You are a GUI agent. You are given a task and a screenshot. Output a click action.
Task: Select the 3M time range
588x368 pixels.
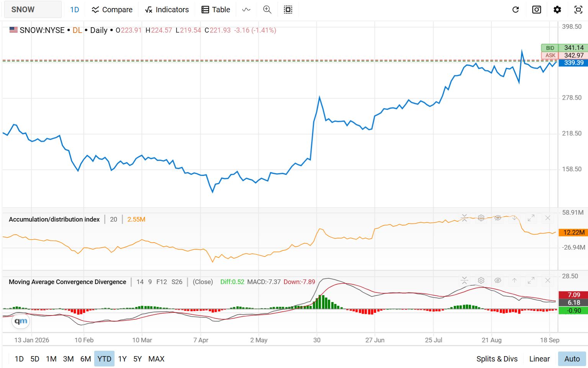(x=68, y=359)
